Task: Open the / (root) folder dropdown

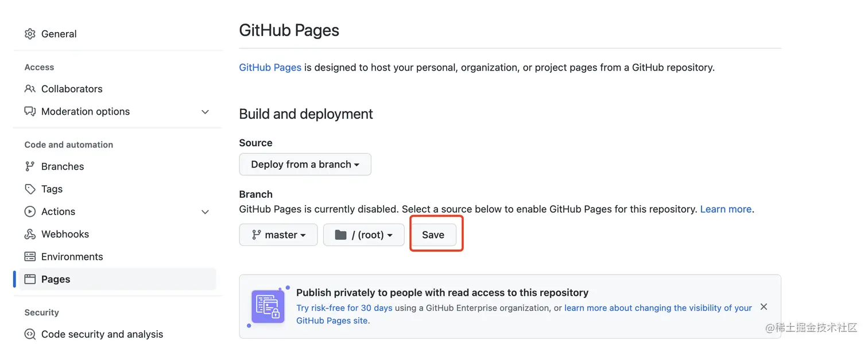Action: pyautogui.click(x=364, y=235)
